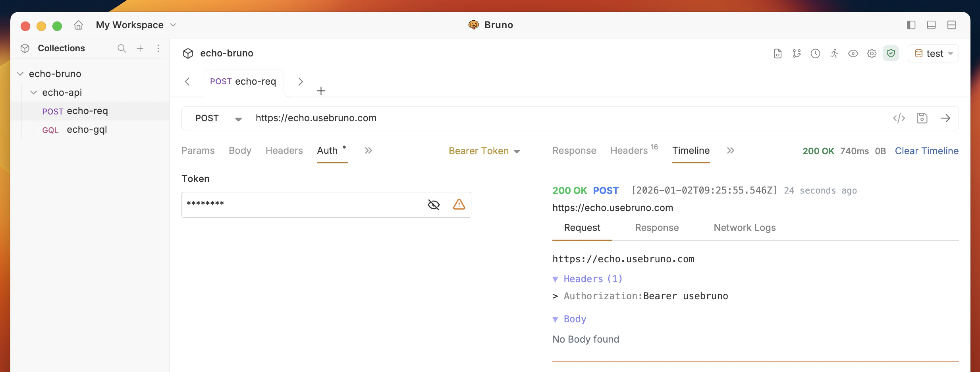Collapse the echo-bruno collection tree

pos(20,74)
